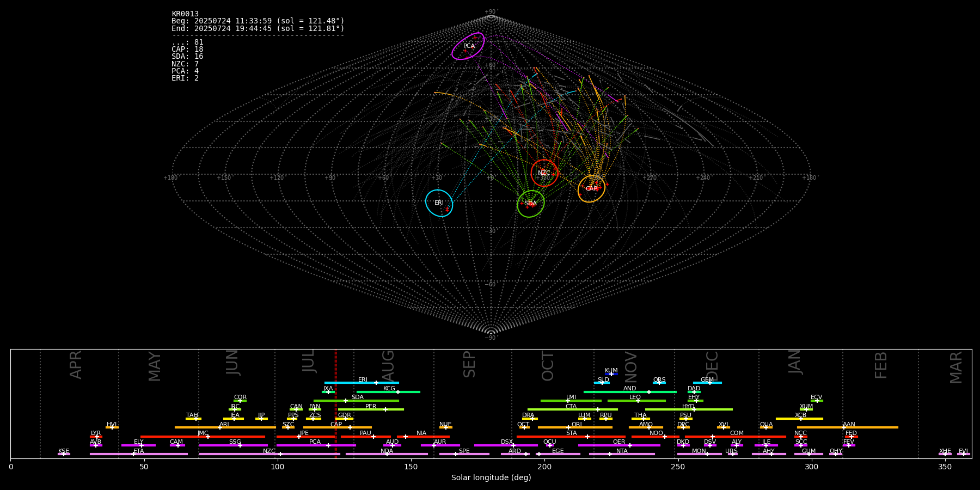980x490 pixels.
Task: Click the MAR month label in timeline
Action: [956, 367]
